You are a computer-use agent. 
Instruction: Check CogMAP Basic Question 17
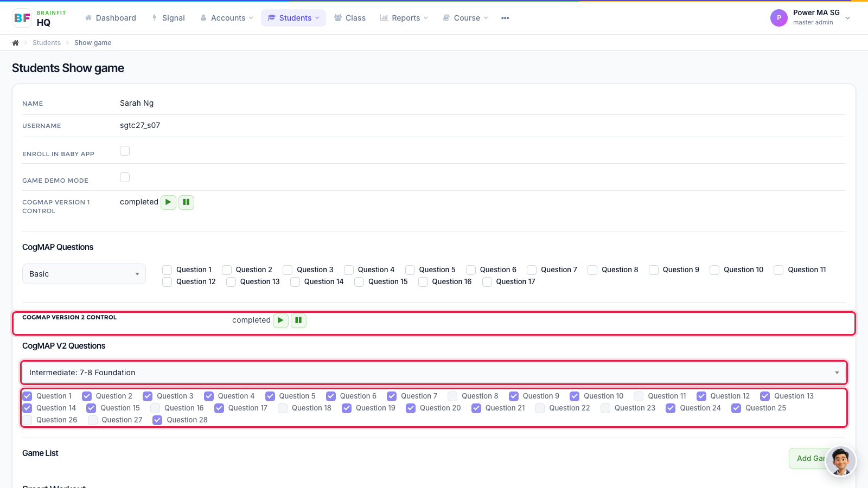(487, 282)
